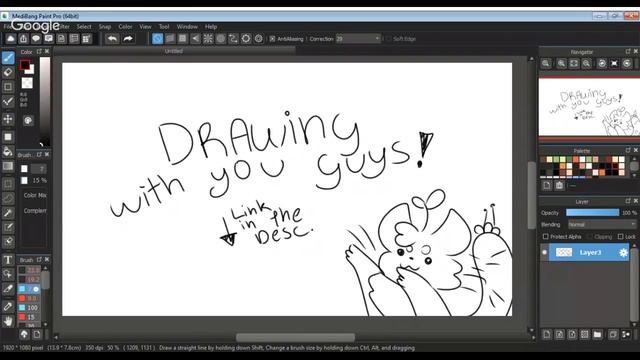Select the Lasso selection tool
Viewport: 640px width, 360px height.
pyautogui.click(x=8, y=198)
